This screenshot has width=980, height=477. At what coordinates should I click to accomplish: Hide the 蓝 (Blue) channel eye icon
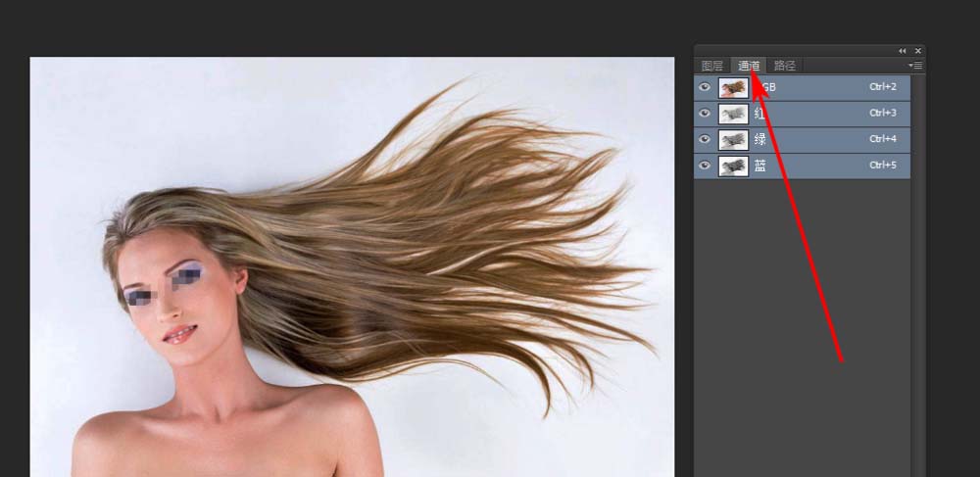(704, 167)
